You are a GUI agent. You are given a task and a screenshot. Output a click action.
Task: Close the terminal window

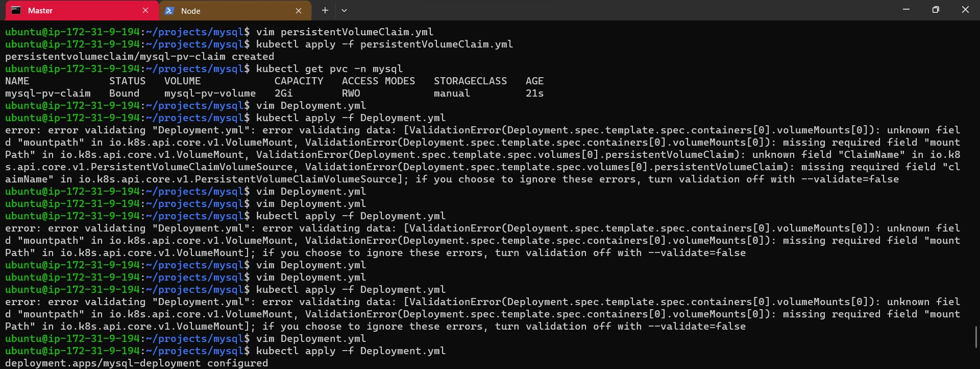[x=965, y=10]
